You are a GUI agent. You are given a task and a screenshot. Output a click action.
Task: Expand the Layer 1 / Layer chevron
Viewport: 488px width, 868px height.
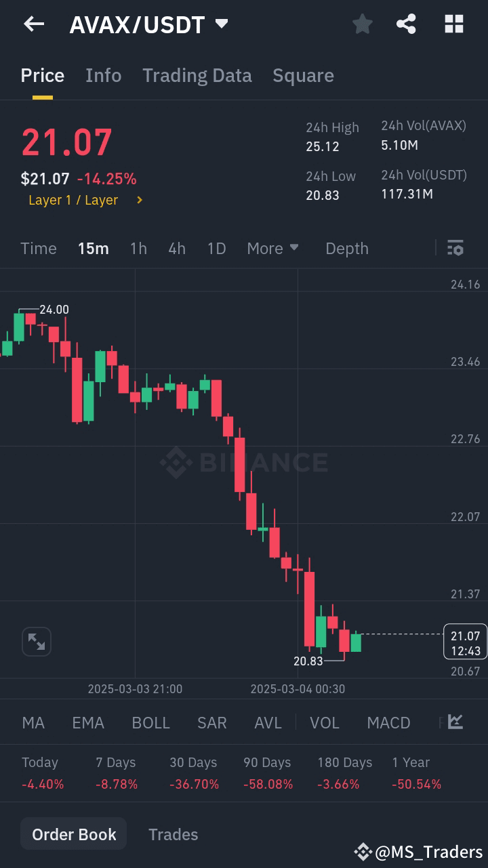140,200
